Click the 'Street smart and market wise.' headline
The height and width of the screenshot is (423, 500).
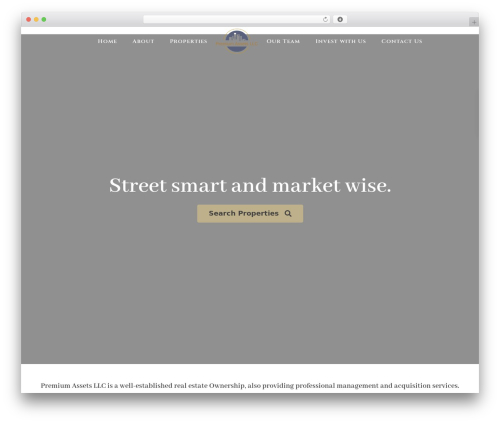[x=250, y=185]
